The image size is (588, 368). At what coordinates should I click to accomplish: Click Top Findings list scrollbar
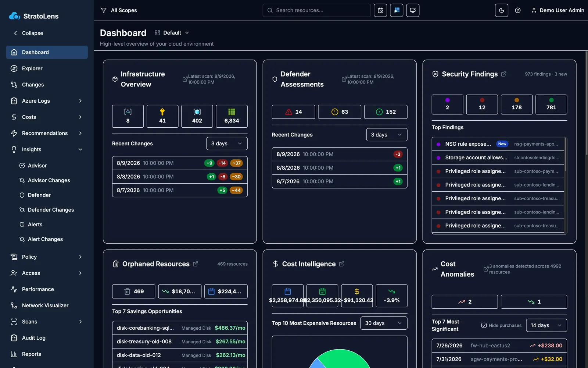click(x=566, y=155)
